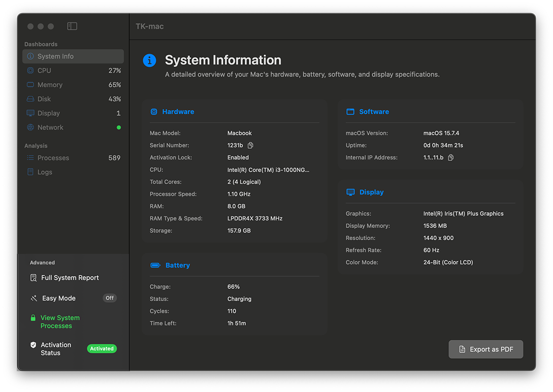View the Processes list in Analysis
Image resolution: width=553 pixels, height=392 pixels.
click(53, 158)
